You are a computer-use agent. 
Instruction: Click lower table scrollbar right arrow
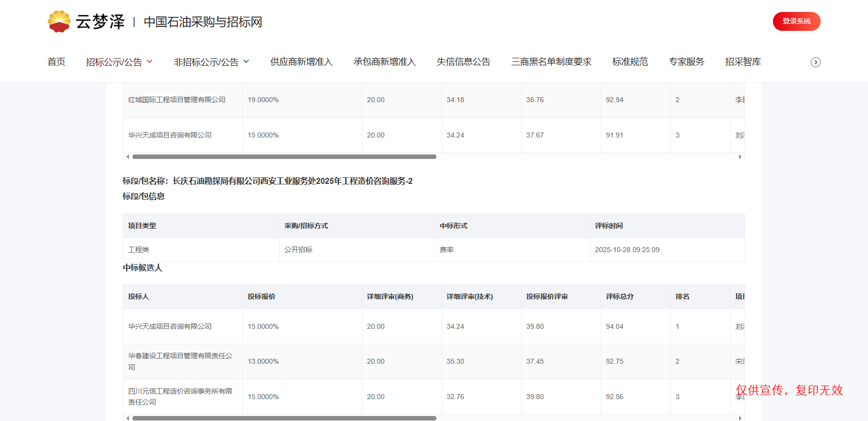point(740,418)
